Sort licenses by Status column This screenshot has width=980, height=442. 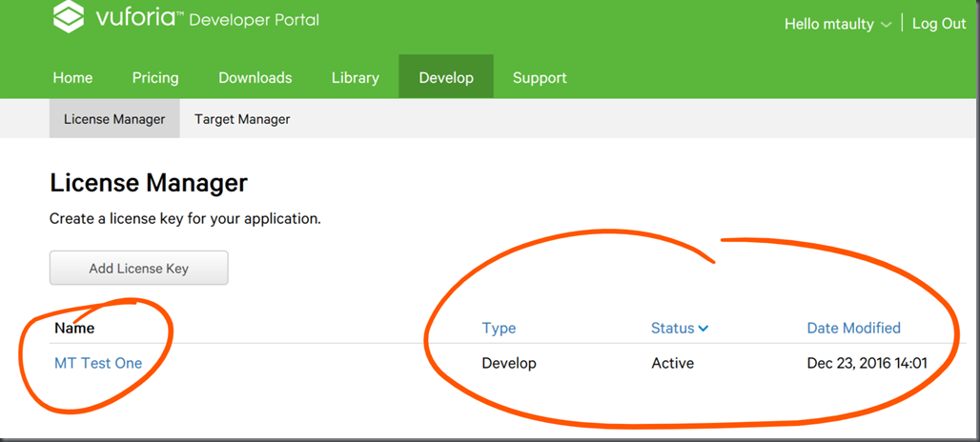(672, 329)
